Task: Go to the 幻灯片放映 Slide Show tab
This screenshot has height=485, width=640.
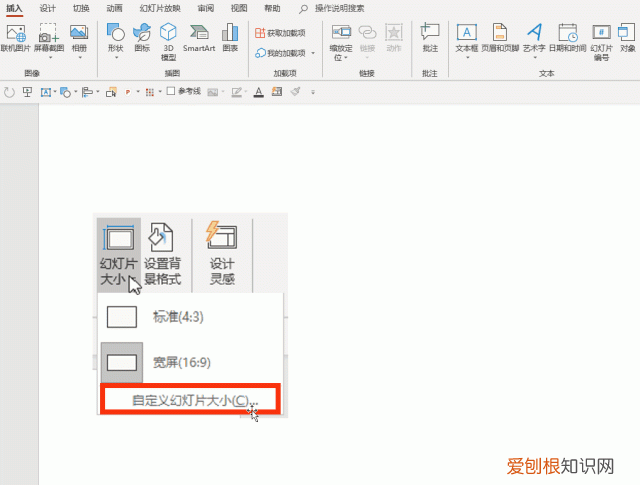Action: [160, 8]
